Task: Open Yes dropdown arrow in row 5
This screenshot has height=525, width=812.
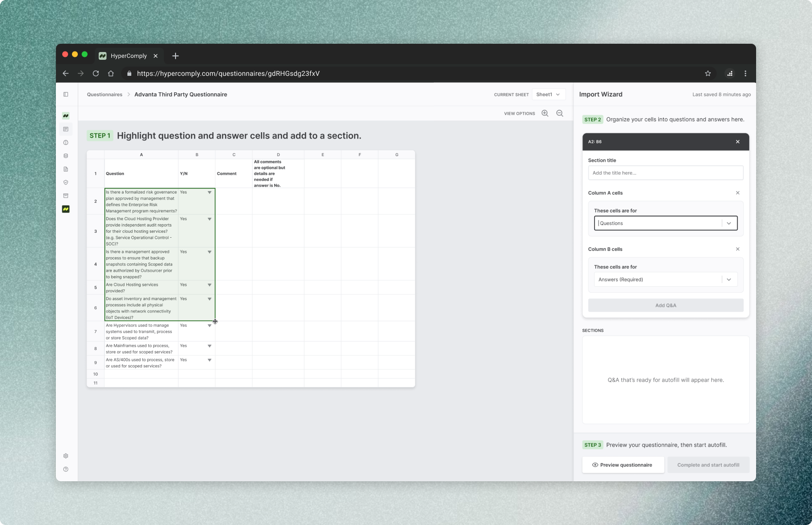Action: click(x=210, y=285)
